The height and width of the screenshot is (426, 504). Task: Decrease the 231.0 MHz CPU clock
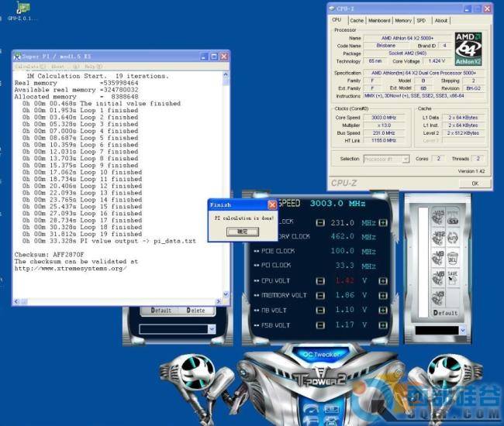320,222
